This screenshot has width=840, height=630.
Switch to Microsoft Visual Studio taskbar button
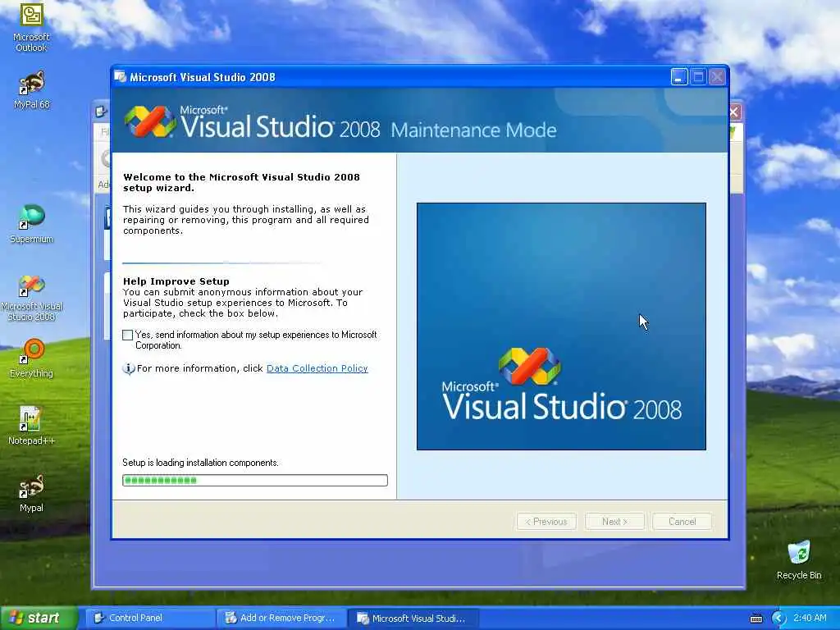[x=413, y=619]
